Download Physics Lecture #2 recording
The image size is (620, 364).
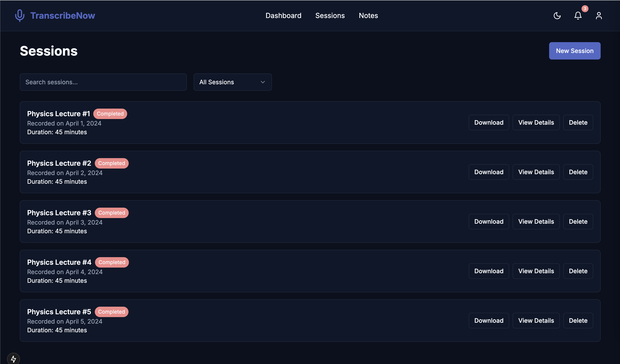(x=489, y=172)
